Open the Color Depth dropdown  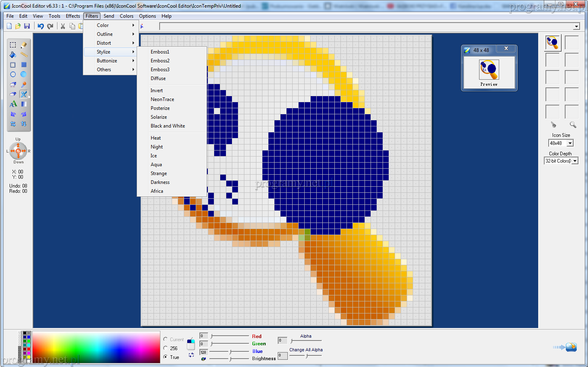[x=575, y=161]
